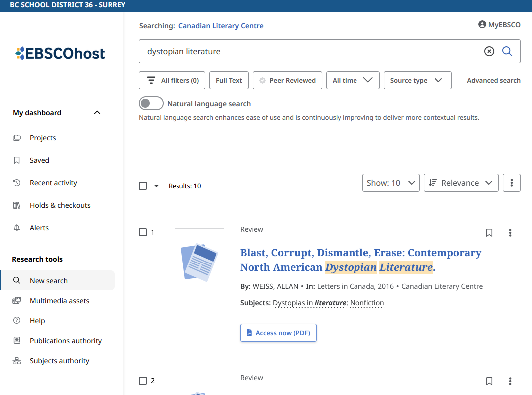Click the author link WEISS, ALLAN
This screenshot has height=395, width=532.
275,286
